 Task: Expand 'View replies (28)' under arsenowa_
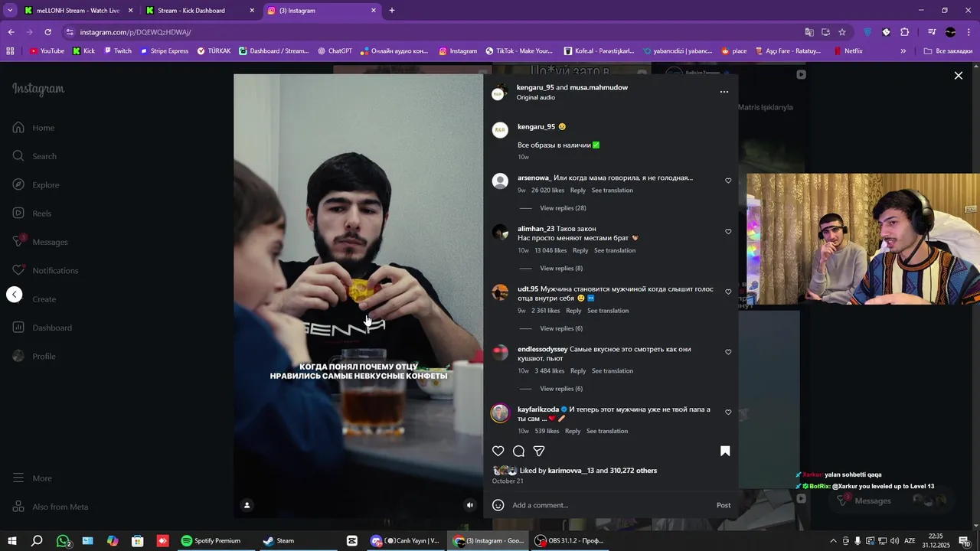[563, 208]
